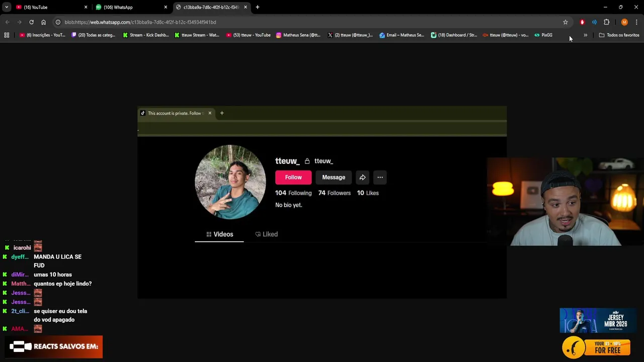The image size is (644, 362).
Task: Click the REACTS SALVOS EM banner
Action: (x=54, y=347)
